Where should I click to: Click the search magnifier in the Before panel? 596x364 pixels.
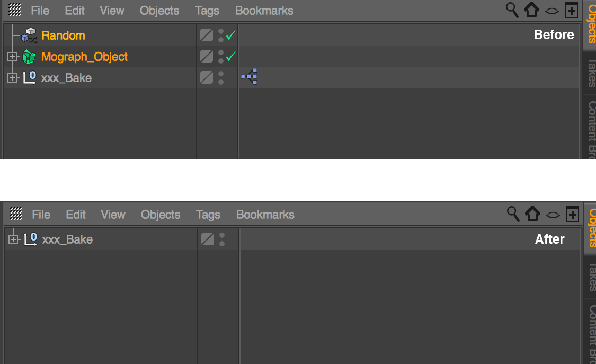click(x=512, y=10)
